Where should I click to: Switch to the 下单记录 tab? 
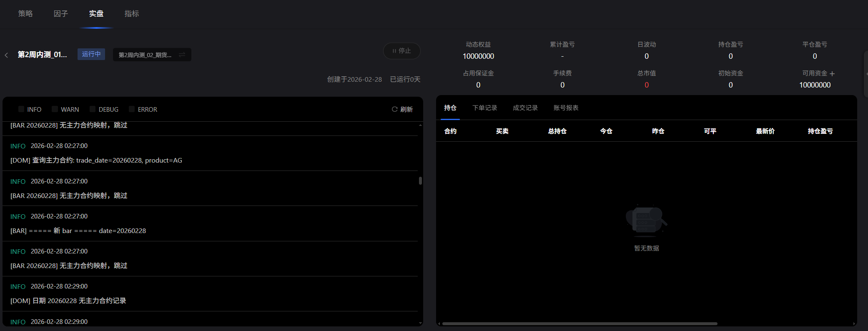click(485, 108)
